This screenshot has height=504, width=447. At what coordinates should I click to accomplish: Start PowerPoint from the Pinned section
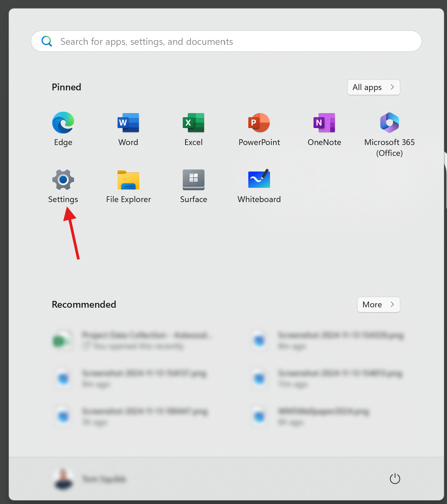[259, 123]
